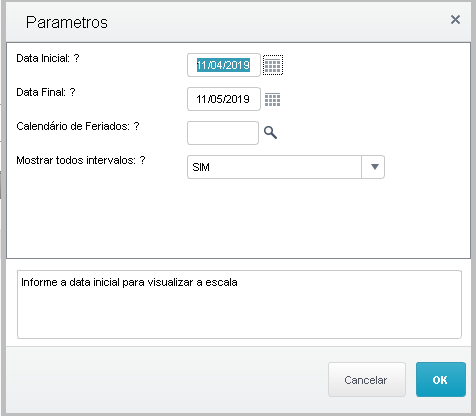
Task: Click the 11/05/2019 date value
Action: click(223, 99)
